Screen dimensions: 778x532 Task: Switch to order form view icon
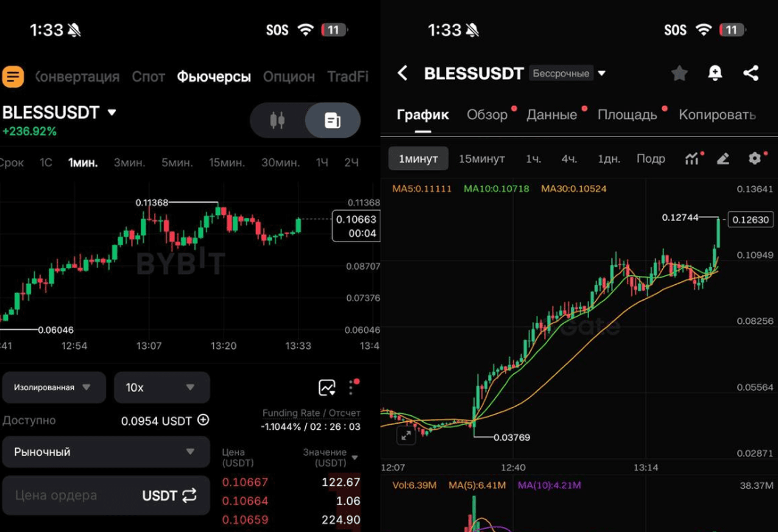point(333,121)
